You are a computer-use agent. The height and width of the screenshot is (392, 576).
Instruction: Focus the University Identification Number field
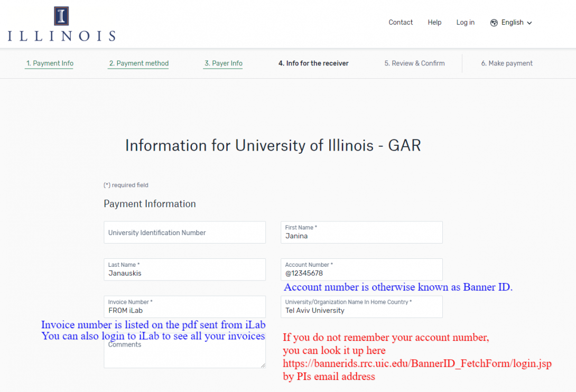(185, 232)
